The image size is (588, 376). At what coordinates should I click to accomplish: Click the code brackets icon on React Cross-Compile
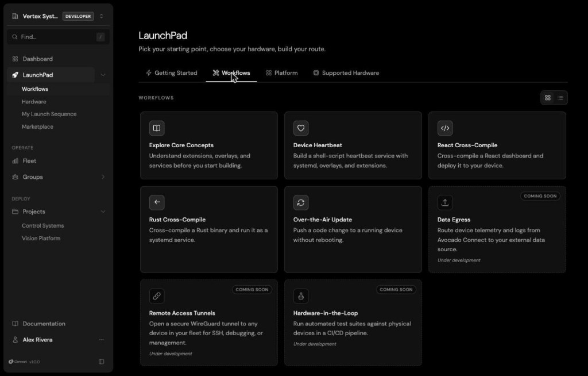445,128
